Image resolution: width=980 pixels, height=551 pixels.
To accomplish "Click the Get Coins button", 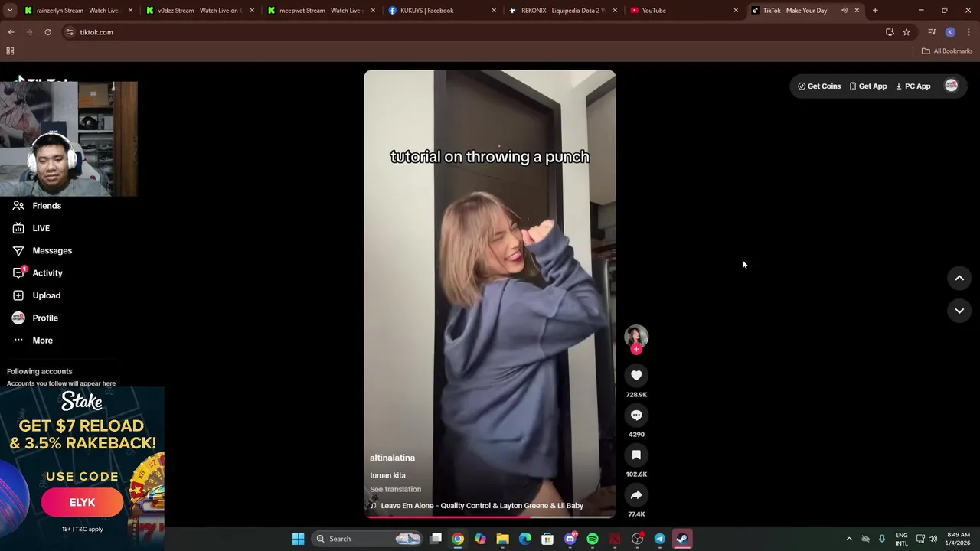I will (x=819, y=86).
